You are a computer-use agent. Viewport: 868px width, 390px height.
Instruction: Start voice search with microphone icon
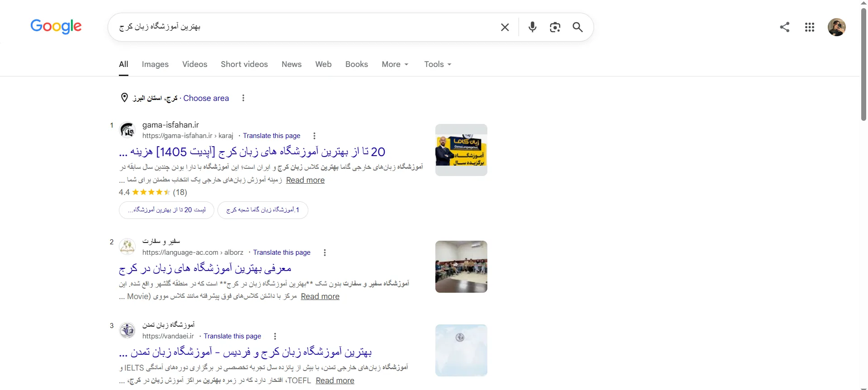click(533, 27)
